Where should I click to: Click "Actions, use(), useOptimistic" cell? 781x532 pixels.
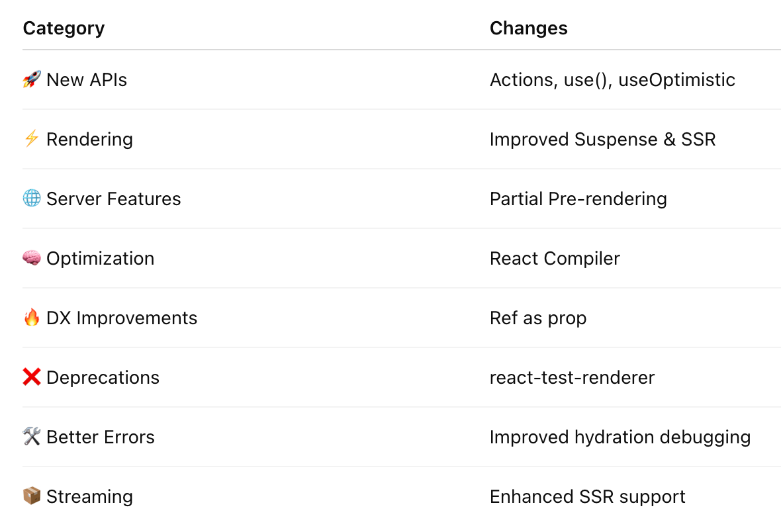(612, 79)
